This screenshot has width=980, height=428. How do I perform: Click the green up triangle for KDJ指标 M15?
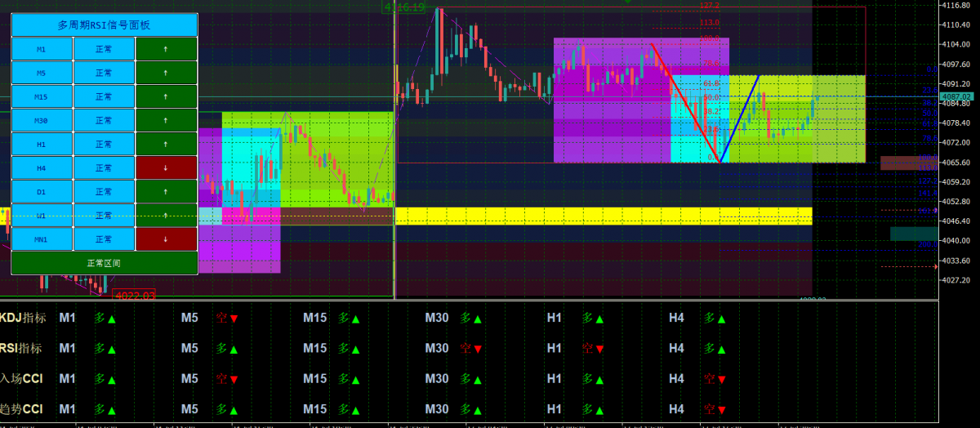click(355, 319)
